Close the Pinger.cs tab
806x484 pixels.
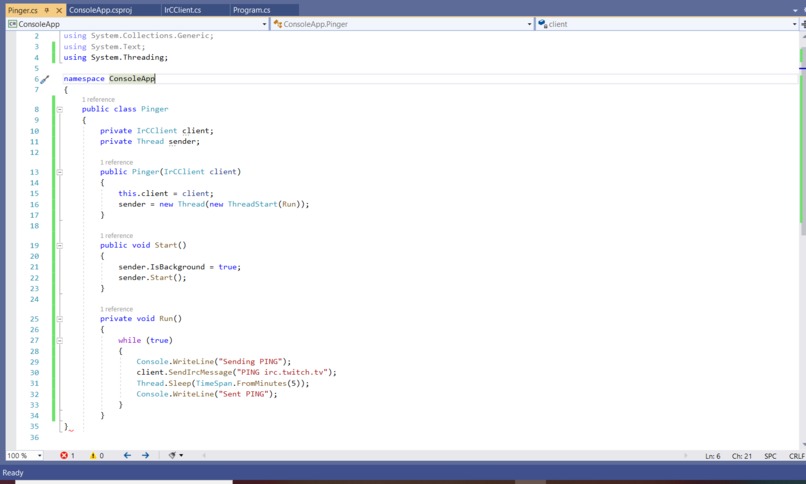[59, 10]
